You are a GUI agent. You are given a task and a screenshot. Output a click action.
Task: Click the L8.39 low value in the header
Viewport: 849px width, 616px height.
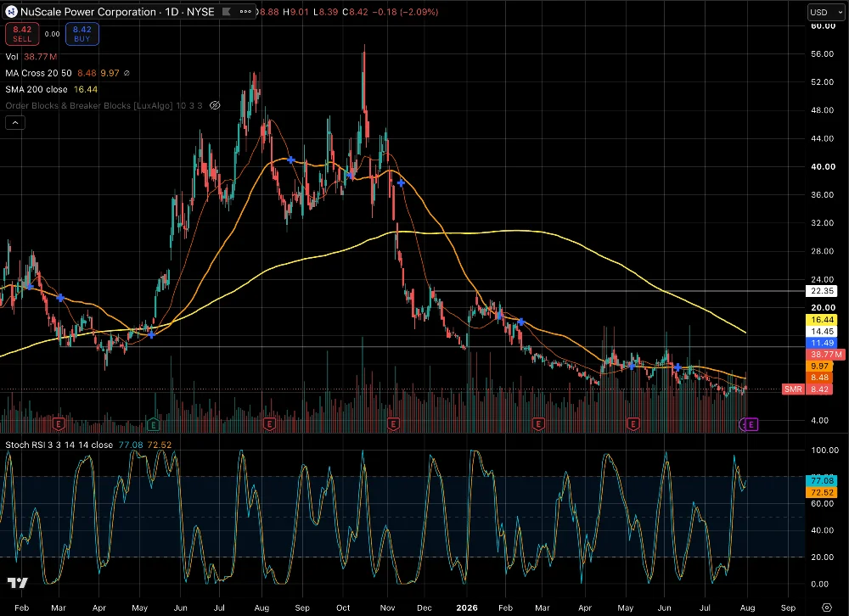[x=327, y=12]
